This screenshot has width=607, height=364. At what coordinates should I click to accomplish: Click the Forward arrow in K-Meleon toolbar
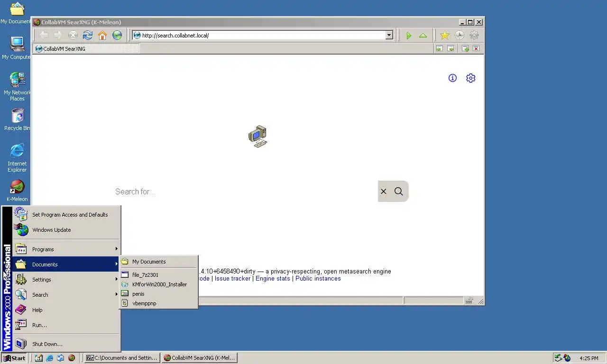tap(58, 35)
